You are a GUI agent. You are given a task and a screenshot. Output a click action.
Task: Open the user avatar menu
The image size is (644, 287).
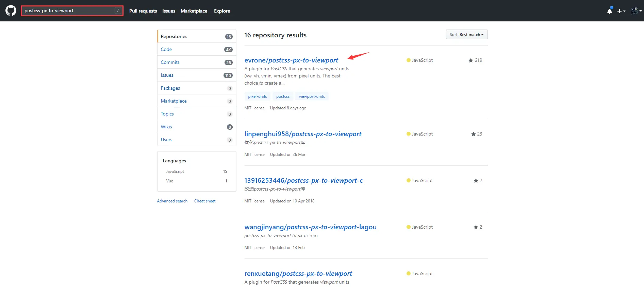(x=636, y=11)
